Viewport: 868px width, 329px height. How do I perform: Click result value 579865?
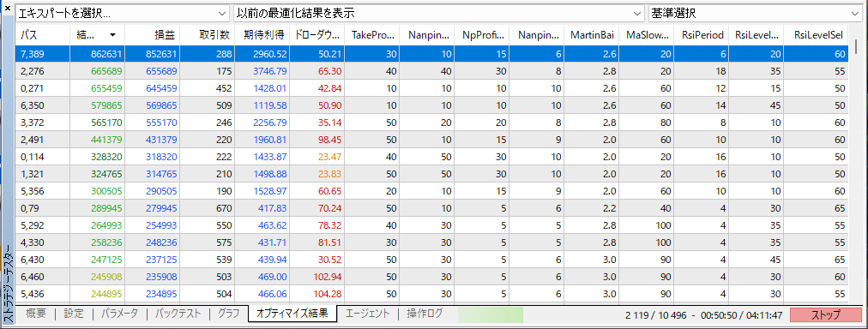pos(106,105)
